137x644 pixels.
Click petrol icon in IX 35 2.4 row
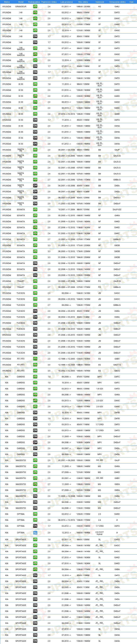point(35,114)
